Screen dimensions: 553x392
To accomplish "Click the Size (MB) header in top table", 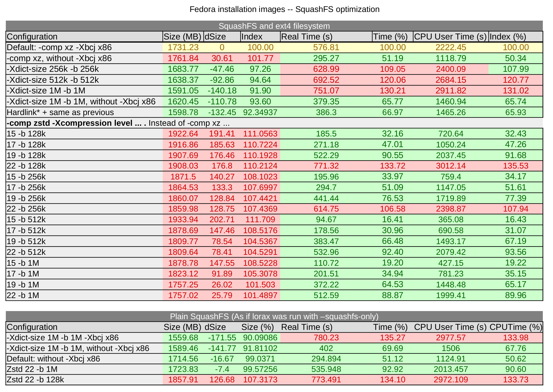I will pyautogui.click(x=182, y=37).
